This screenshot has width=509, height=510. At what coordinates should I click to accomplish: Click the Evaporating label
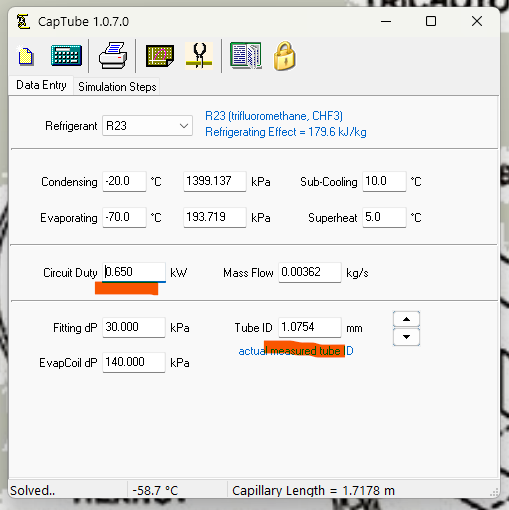(69, 218)
